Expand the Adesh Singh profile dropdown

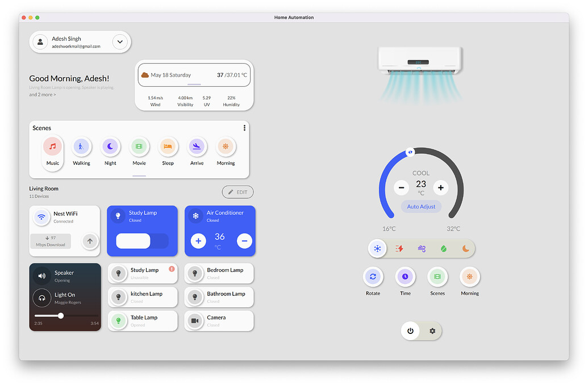tap(120, 41)
